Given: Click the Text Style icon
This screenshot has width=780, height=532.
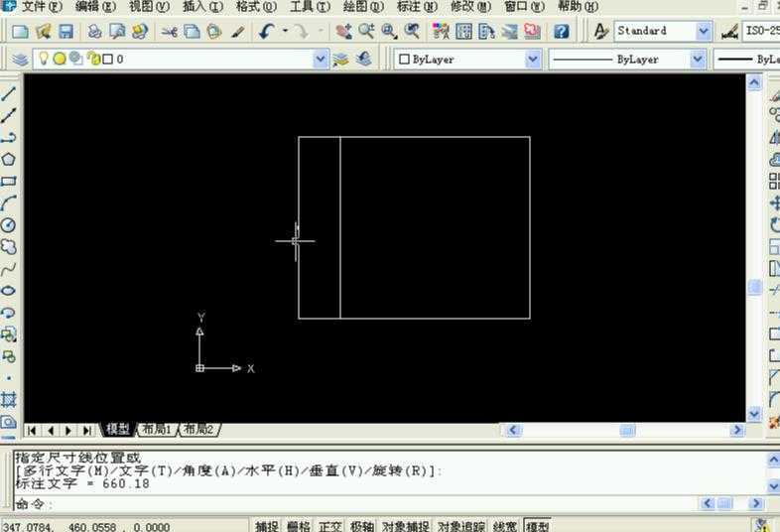Looking at the screenshot, I should tap(601, 32).
